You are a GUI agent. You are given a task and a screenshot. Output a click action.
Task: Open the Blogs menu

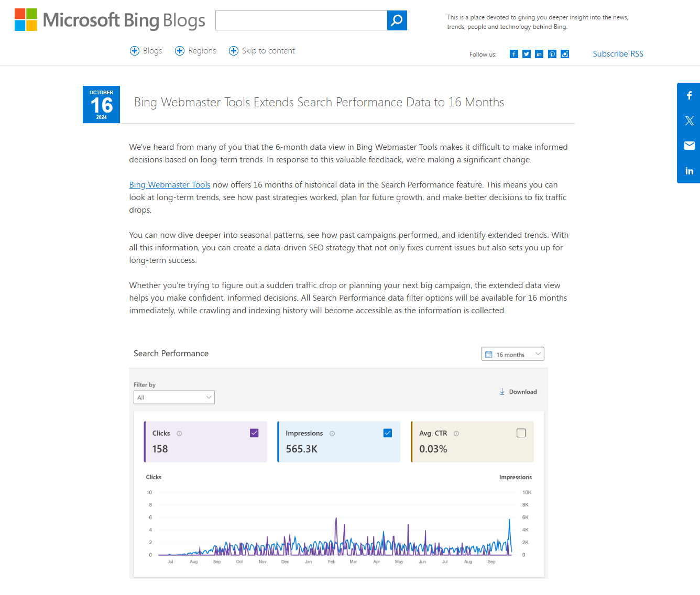[152, 51]
